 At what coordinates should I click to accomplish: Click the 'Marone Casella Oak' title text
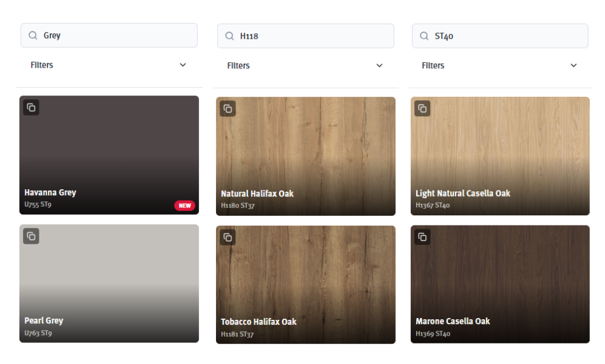coord(453,321)
